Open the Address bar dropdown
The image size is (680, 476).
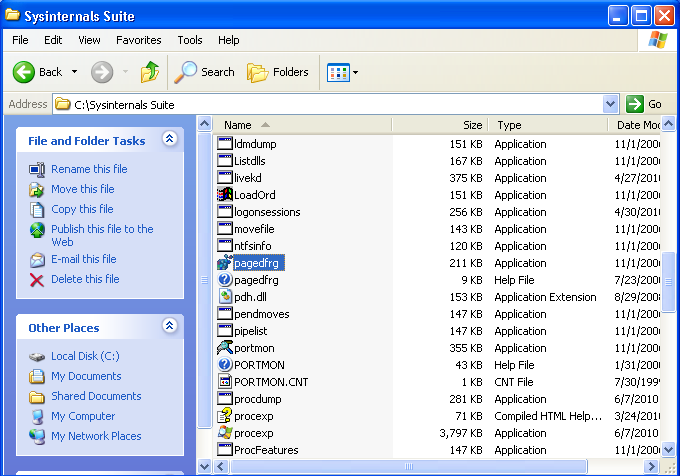610,104
